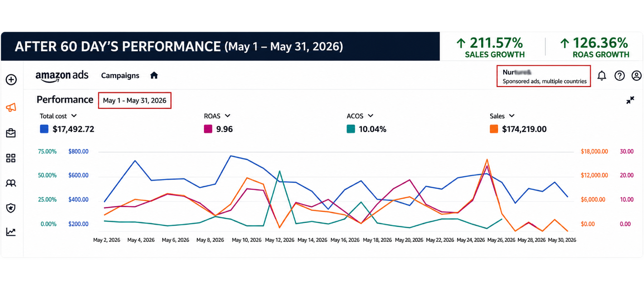Viewport: 644px width, 290px height.
Task: Select the grid dashboard sidebar icon
Action: pos(11,158)
